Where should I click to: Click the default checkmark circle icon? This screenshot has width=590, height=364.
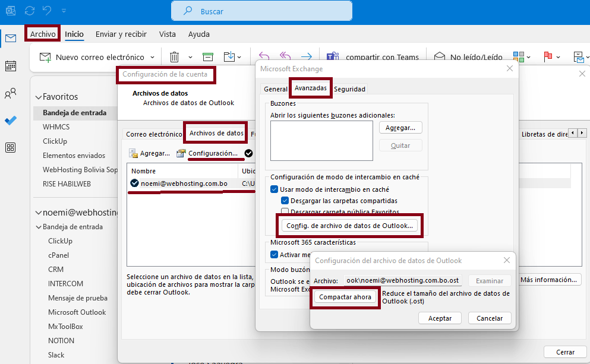tap(248, 153)
